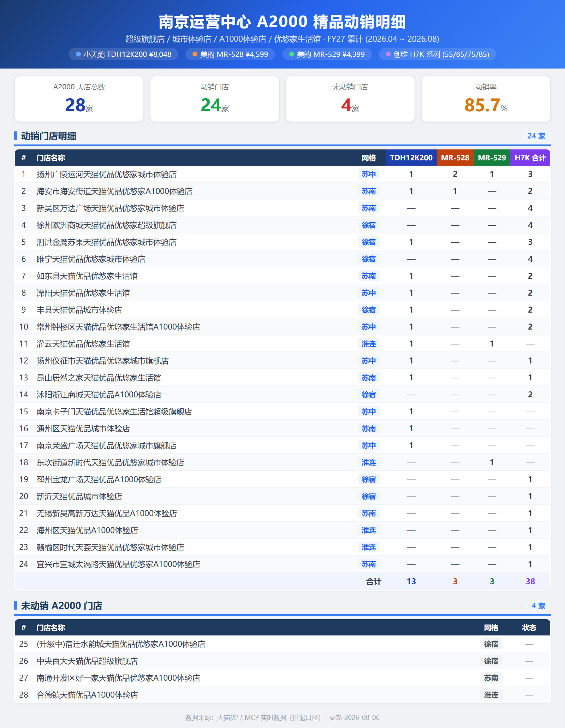Click the subtitle with FY27 累计 date range
This screenshot has height=728, width=565.
(282, 39)
